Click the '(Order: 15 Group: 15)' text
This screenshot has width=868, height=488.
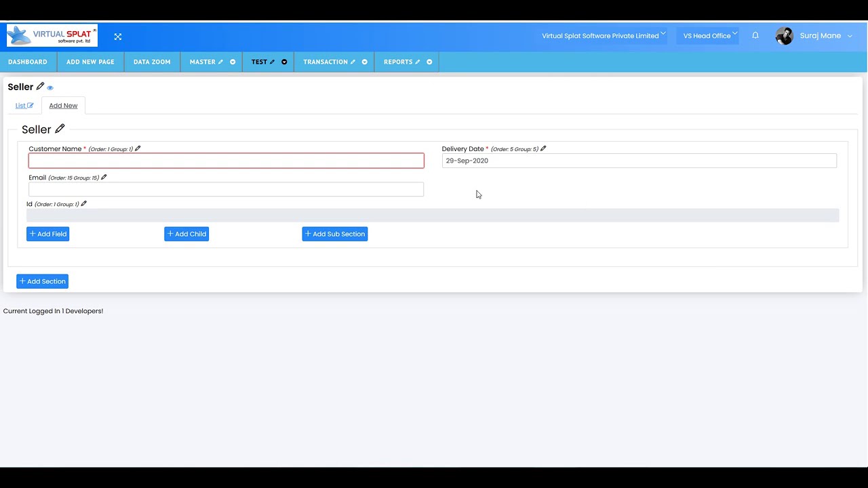(74, 178)
